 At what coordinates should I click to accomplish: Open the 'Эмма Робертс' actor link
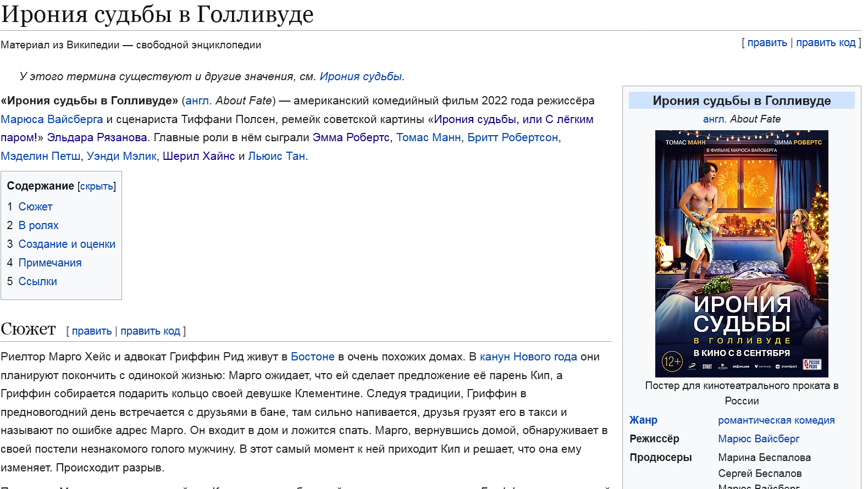(351, 137)
